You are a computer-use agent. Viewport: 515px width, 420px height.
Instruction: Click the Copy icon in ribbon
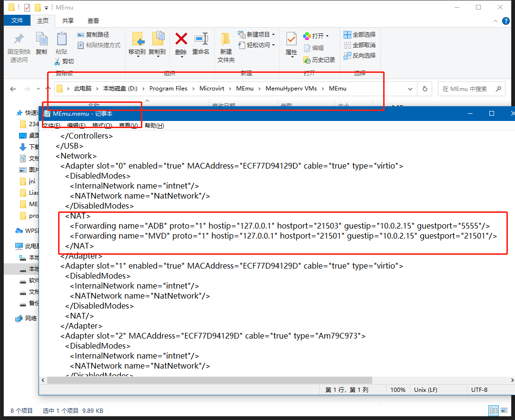pyautogui.click(x=41, y=40)
